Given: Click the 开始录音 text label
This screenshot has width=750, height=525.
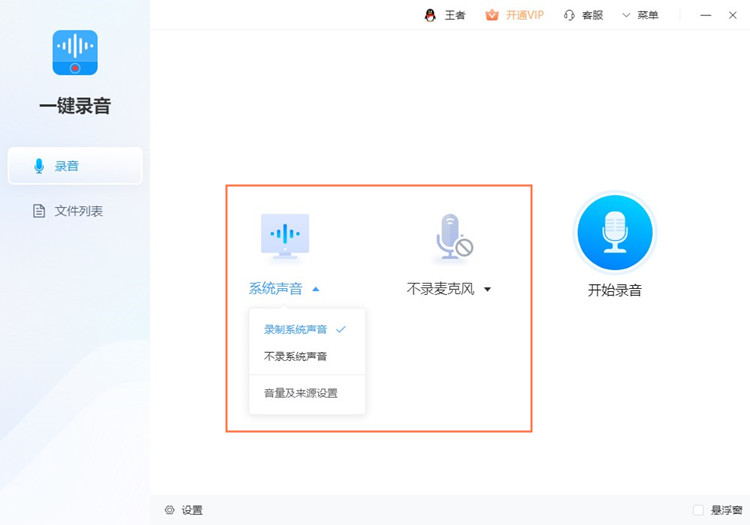Looking at the screenshot, I should coord(614,291).
